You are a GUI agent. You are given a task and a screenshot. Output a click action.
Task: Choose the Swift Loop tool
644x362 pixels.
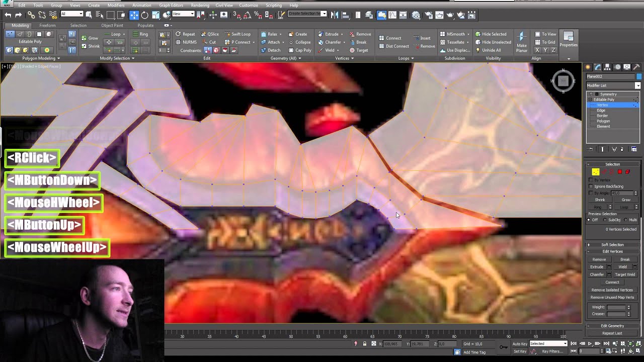tap(237, 34)
